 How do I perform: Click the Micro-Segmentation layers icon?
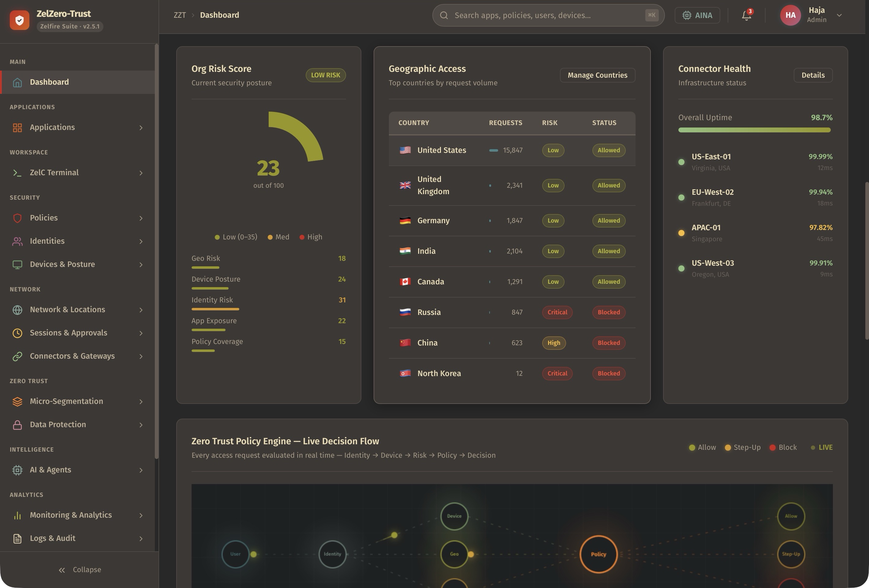[x=17, y=401]
